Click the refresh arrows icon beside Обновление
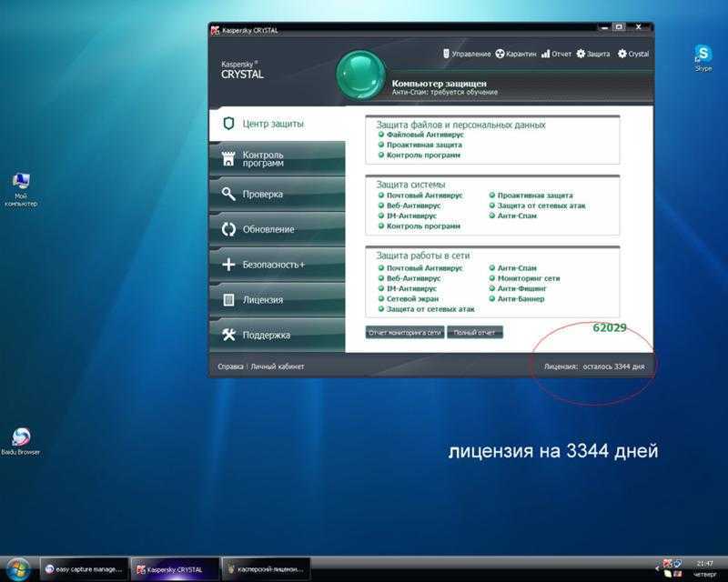 (228, 229)
